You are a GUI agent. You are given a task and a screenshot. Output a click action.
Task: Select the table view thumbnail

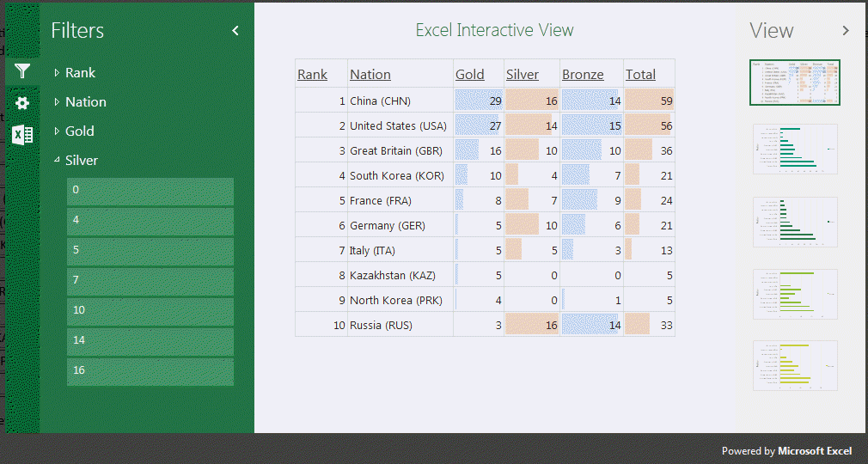[794, 82]
